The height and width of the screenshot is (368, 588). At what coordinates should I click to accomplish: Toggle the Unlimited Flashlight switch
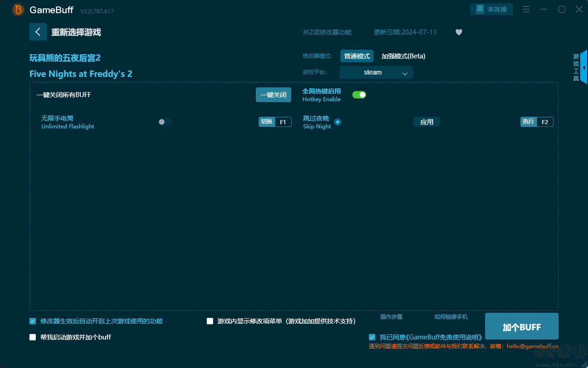[165, 122]
